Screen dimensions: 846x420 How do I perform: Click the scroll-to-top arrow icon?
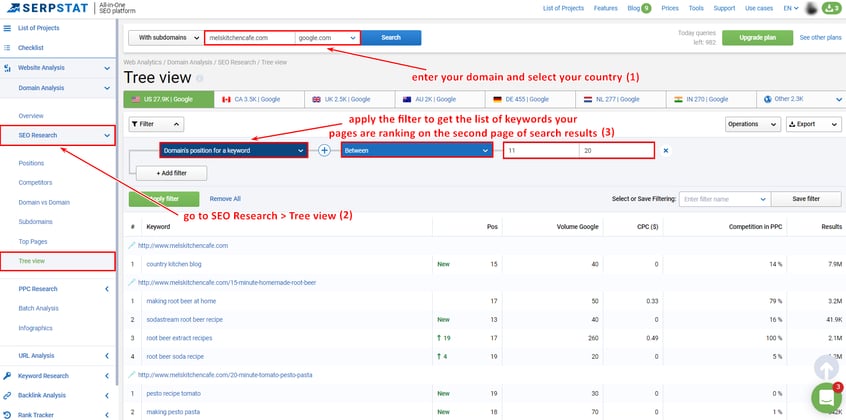(826, 366)
